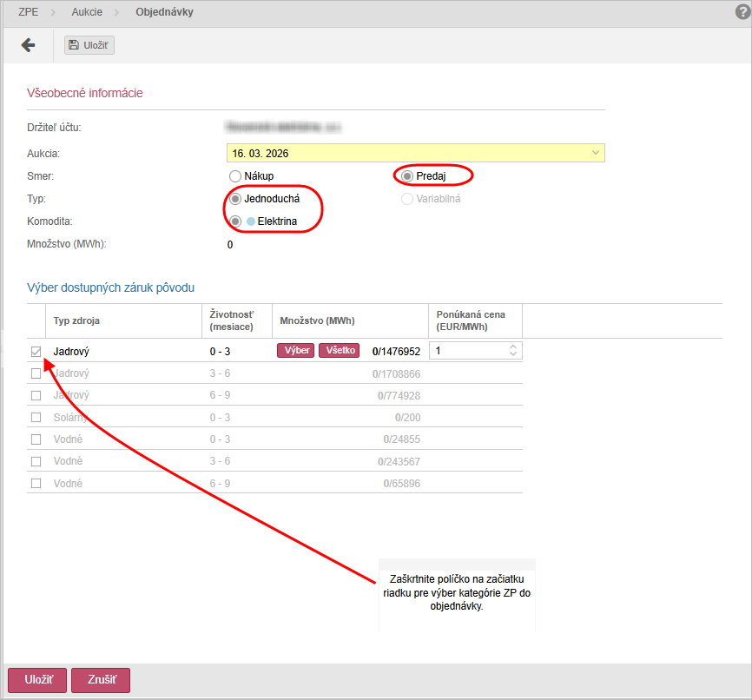Go to Aukcie in breadcrumb
Image resolution: width=752 pixels, height=700 pixels.
(x=86, y=12)
